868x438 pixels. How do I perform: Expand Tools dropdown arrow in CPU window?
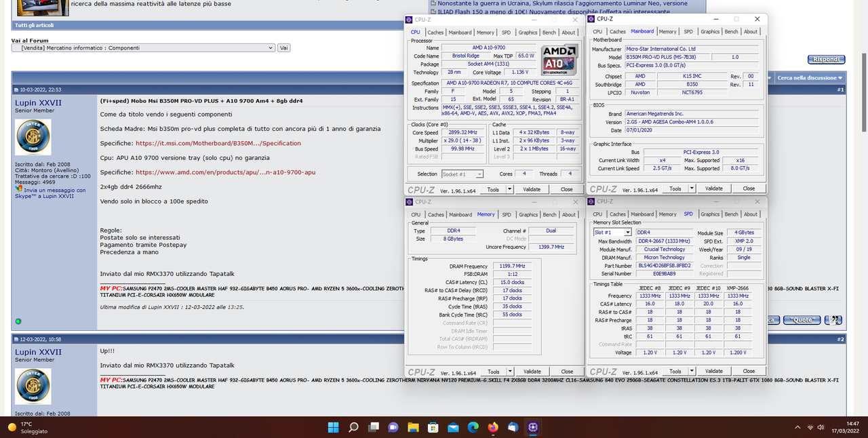510,190
